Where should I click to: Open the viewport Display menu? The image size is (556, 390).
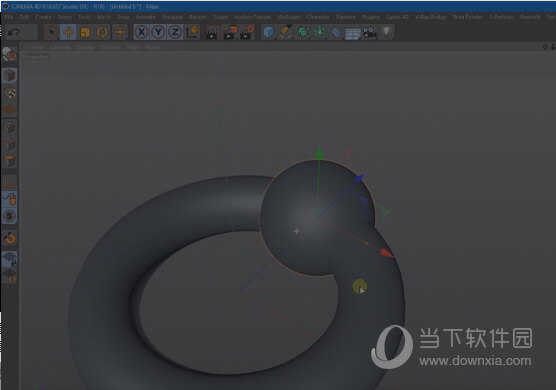(85, 47)
